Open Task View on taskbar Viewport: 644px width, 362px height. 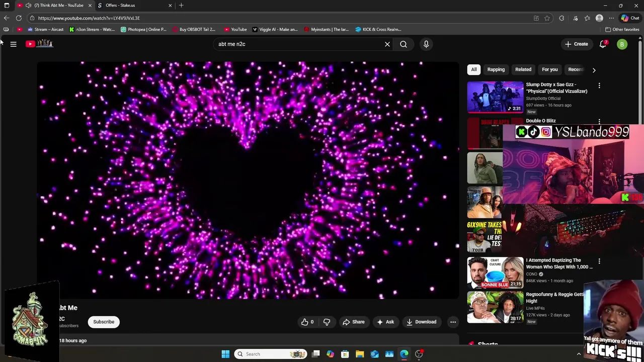click(315, 354)
